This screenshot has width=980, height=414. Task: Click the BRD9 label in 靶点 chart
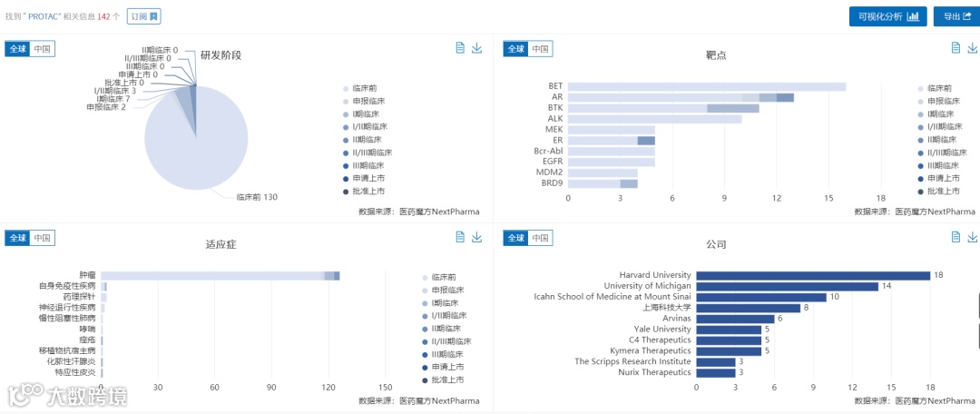[553, 183]
